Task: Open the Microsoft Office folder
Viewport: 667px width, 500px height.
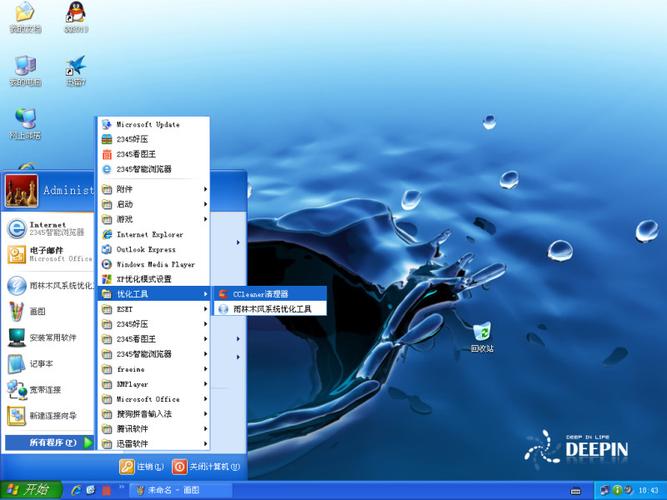Action: [x=154, y=399]
